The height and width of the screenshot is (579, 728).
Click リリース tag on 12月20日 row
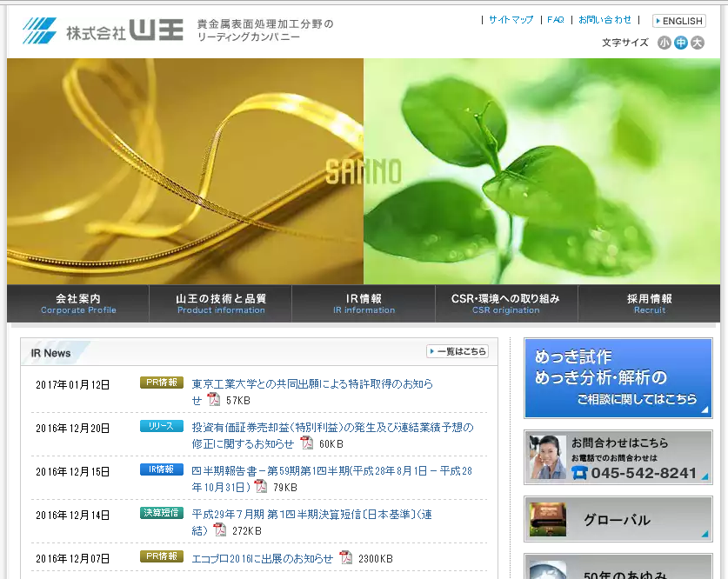pyautogui.click(x=162, y=426)
